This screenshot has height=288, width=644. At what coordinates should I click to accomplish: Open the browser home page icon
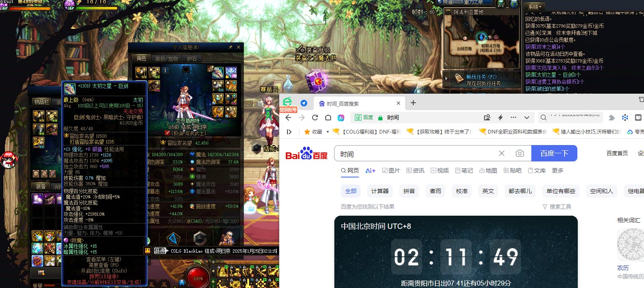coord(328,118)
